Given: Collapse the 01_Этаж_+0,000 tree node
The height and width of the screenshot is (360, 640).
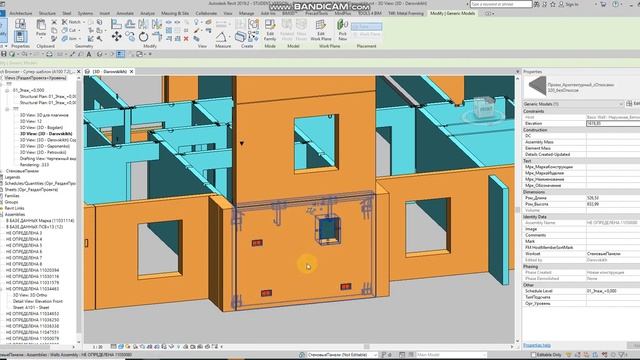Looking at the screenshot, I should point(7,90).
